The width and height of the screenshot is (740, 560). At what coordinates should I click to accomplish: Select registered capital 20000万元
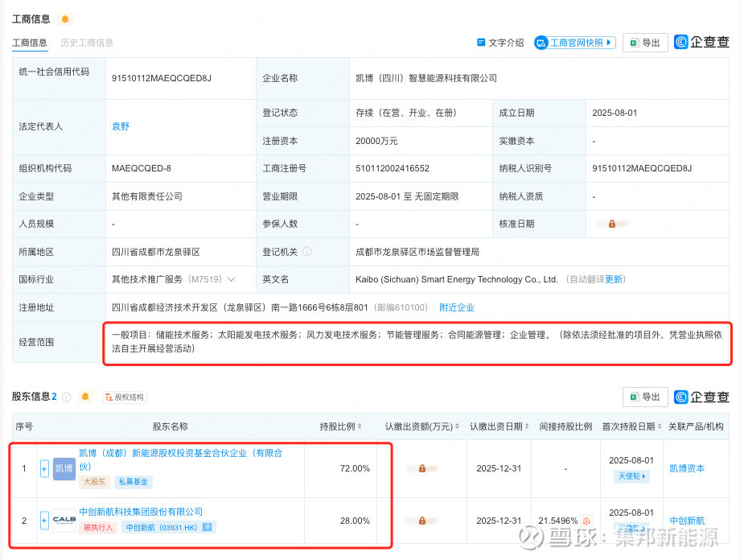376,141
